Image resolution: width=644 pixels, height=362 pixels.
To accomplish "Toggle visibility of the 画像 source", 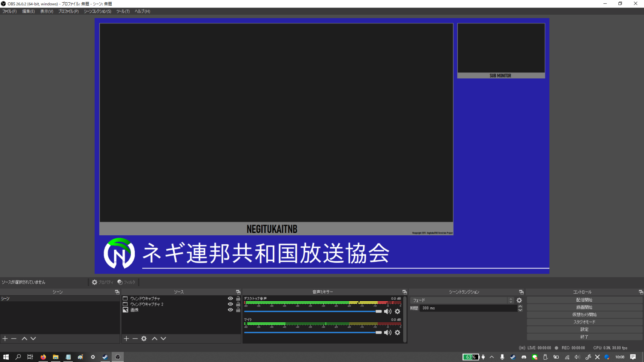I will click(x=230, y=310).
